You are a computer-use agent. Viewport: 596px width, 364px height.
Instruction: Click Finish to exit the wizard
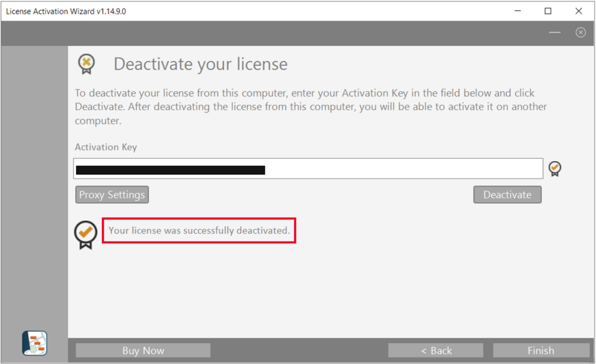pyautogui.click(x=541, y=351)
